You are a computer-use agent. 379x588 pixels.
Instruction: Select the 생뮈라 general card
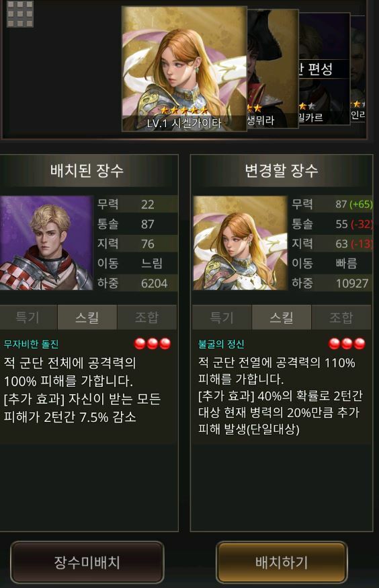(273, 68)
